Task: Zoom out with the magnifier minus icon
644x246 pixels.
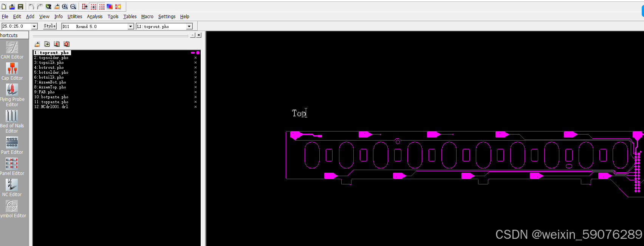Action: click(x=73, y=7)
